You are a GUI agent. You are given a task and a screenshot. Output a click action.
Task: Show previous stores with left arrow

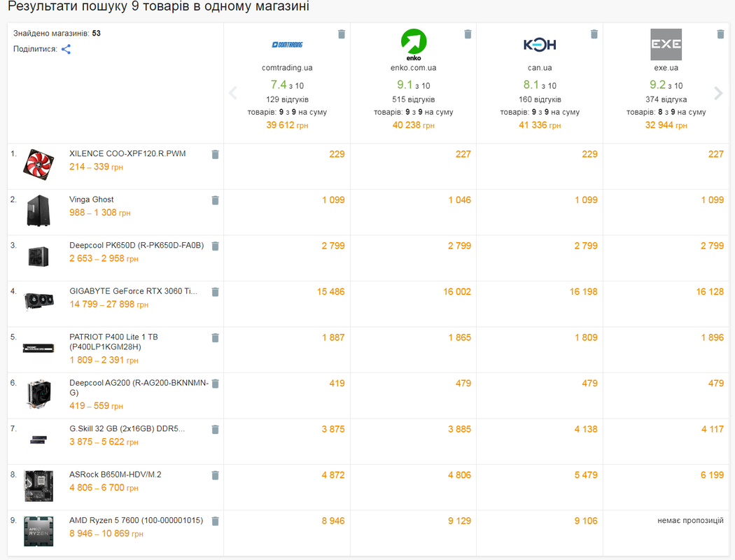[x=233, y=93]
